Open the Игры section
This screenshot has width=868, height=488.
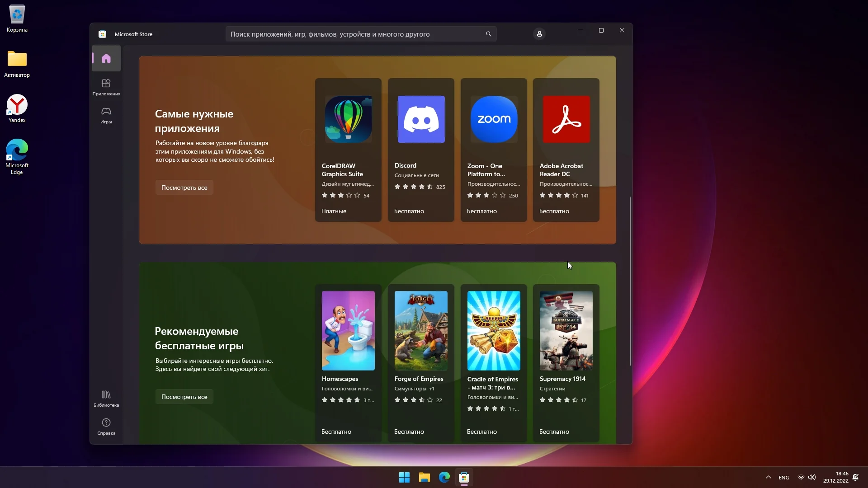click(x=106, y=115)
